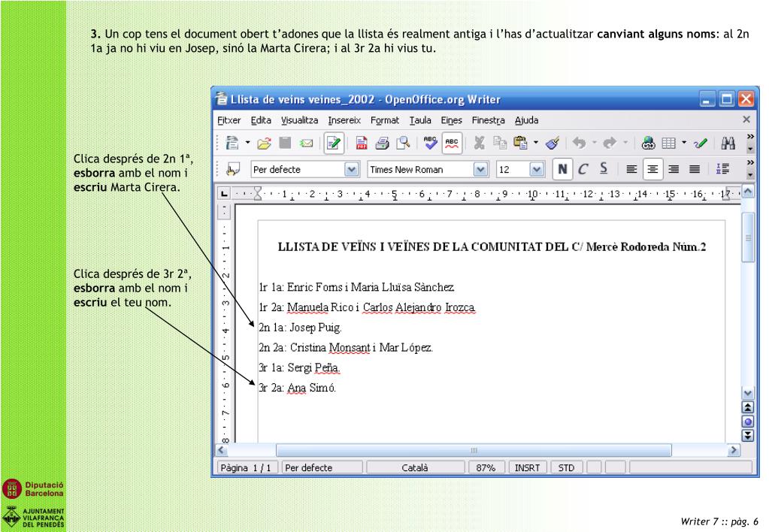Open a file with the folder icon
Viewport: 769px width, 532px height.
[x=264, y=144]
